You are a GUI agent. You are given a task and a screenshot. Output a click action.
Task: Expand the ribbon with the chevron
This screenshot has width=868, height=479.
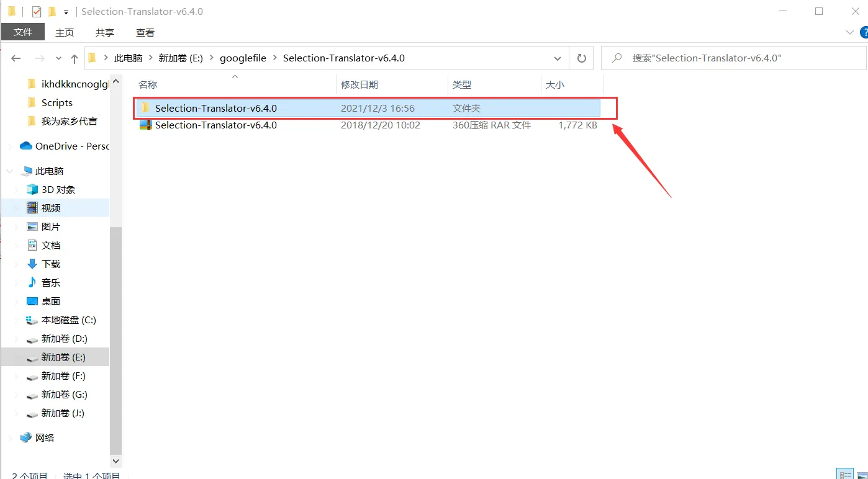[x=850, y=32]
